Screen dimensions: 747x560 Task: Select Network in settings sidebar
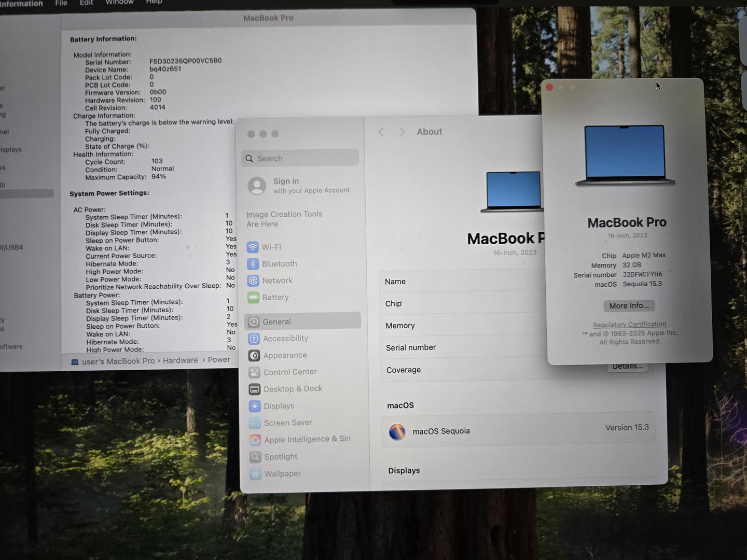coord(277,281)
